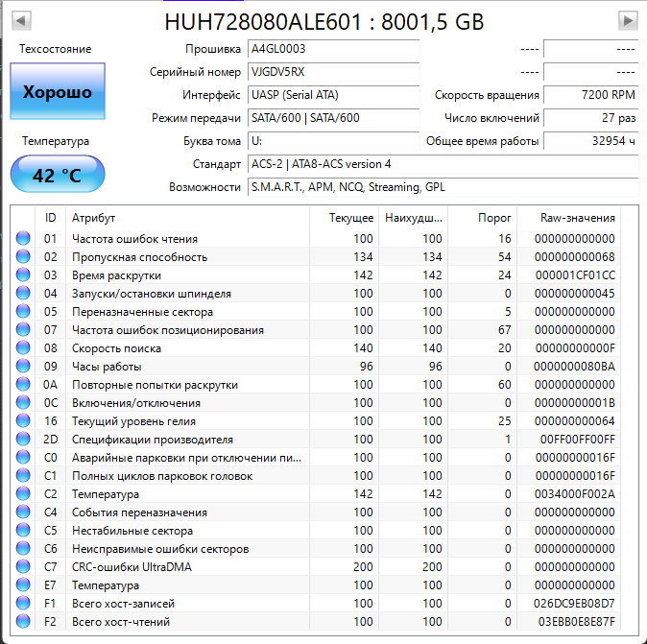
Task: Click status orb for attribute C7
Action: coord(23,566)
